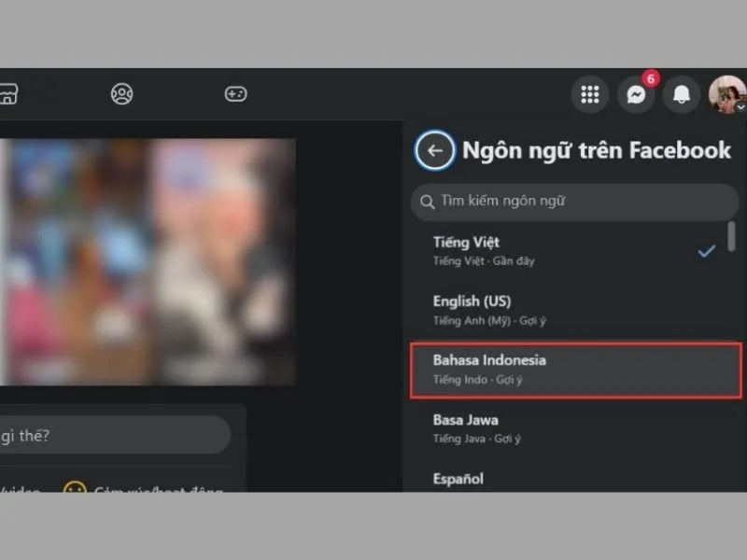Click the 'Tiếng Anh (Mỹ) · Gợi ý' subtitle
The width and height of the screenshot is (747, 560).
tap(489, 320)
